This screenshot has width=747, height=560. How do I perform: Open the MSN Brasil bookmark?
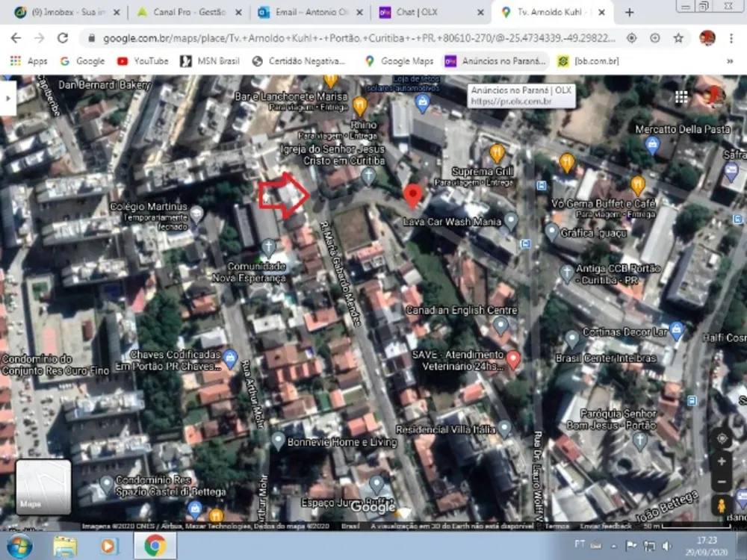(210, 61)
